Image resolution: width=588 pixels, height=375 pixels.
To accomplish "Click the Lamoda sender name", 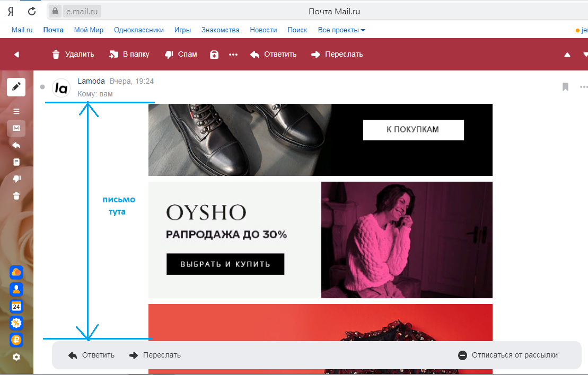I will coord(91,81).
